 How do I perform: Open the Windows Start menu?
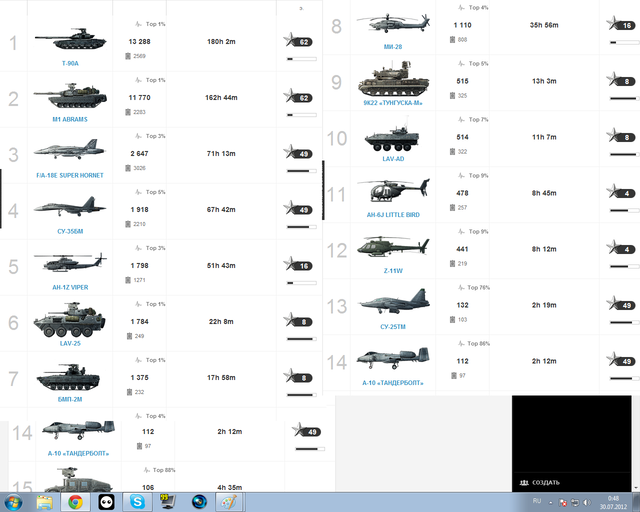click(13, 502)
